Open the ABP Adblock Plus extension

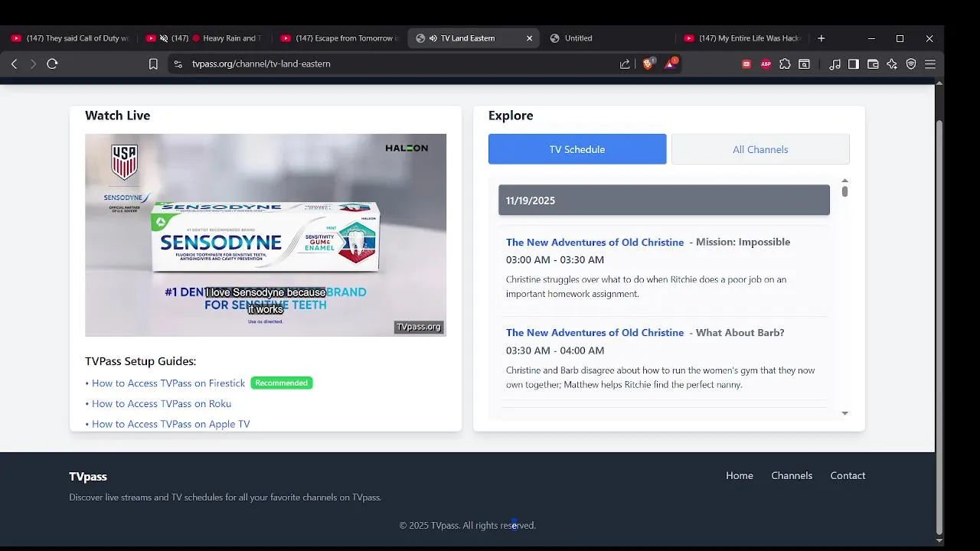[766, 64]
